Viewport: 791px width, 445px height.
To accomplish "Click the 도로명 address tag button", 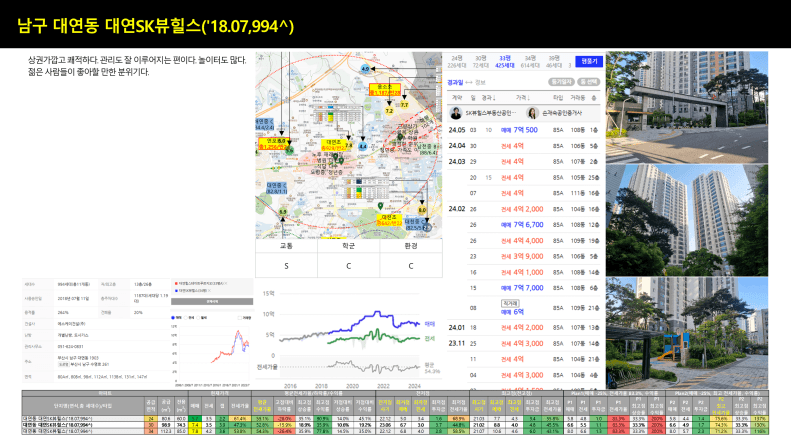I will (x=64, y=364).
